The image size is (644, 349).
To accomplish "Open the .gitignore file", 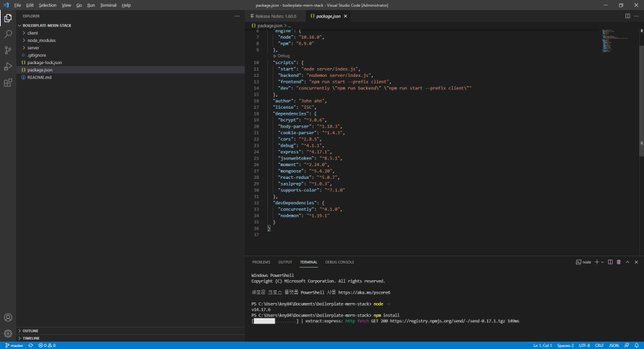I will point(131,55).
